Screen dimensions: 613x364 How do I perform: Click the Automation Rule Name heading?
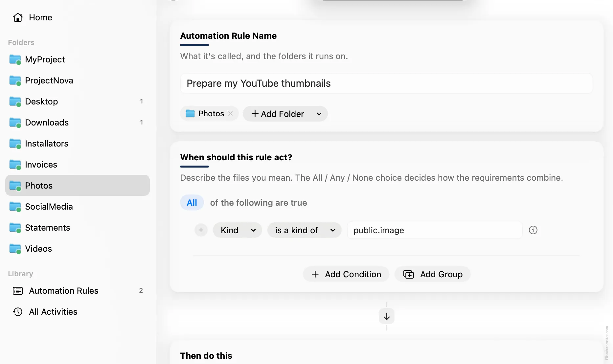click(228, 36)
